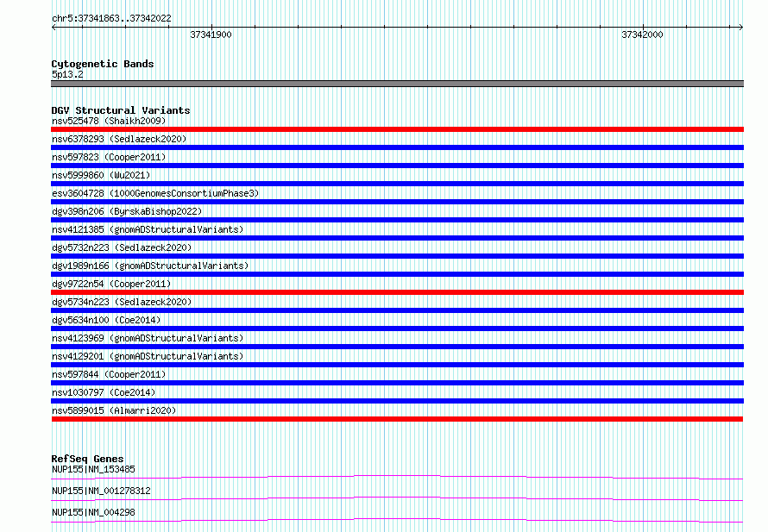Select transcript NUP155|NM_004298 label
The width and height of the screenshot is (768, 532).
tap(93, 512)
